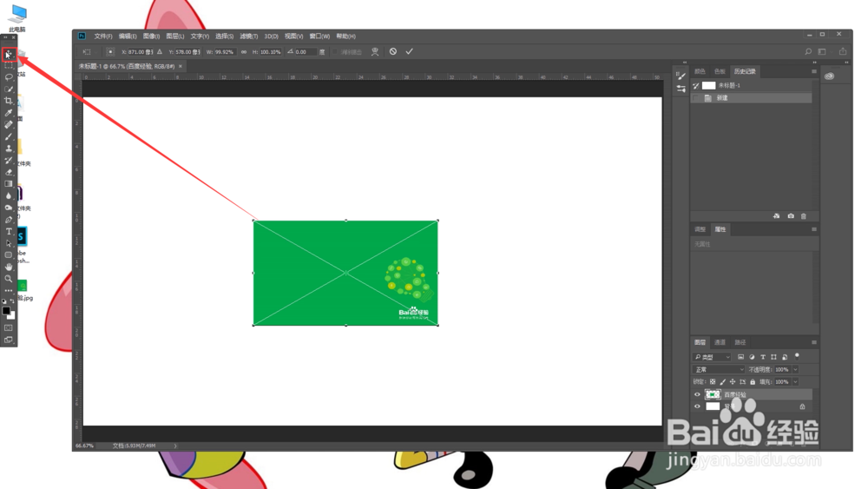Screen dimensions: 868x489
Task: Select the Zoom tool
Action: (x=9, y=279)
